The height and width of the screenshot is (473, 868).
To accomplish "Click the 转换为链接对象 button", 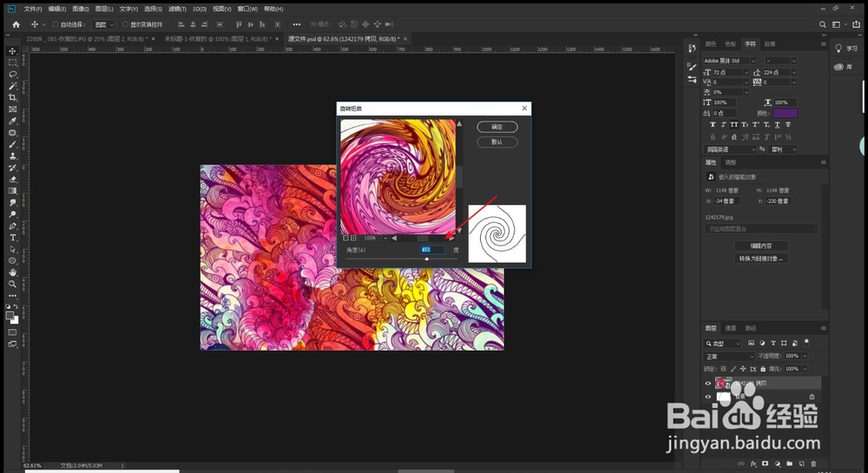I will pyautogui.click(x=761, y=259).
